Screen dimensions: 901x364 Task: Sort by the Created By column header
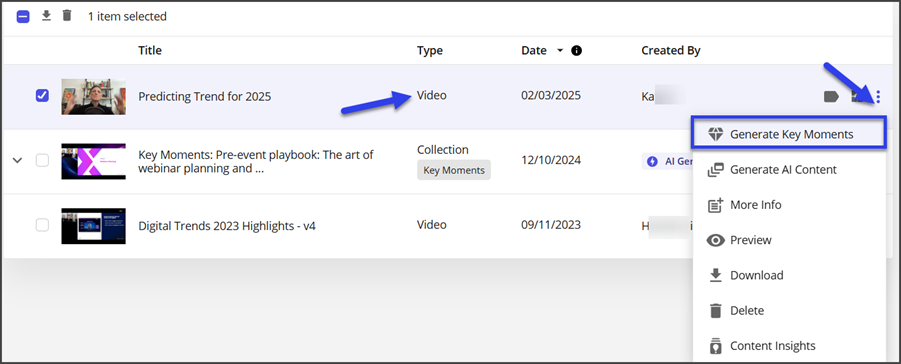(x=671, y=51)
